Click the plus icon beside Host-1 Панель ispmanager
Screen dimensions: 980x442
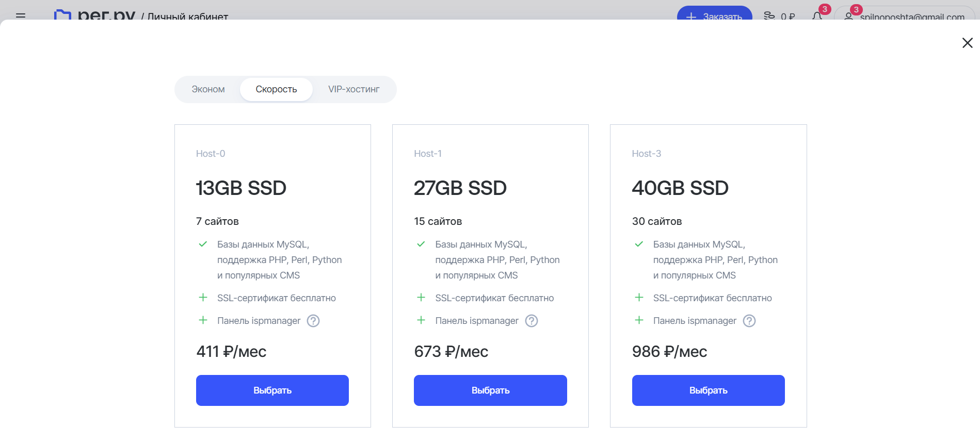tap(421, 320)
